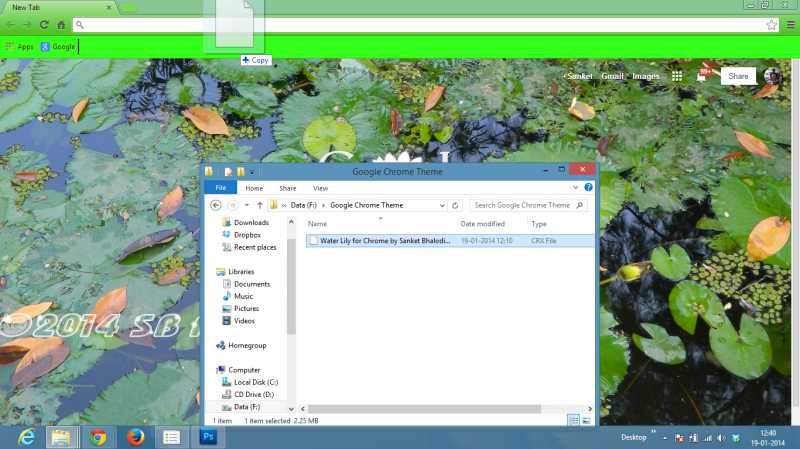Click horizontal scrollbar in file list

[424, 409]
